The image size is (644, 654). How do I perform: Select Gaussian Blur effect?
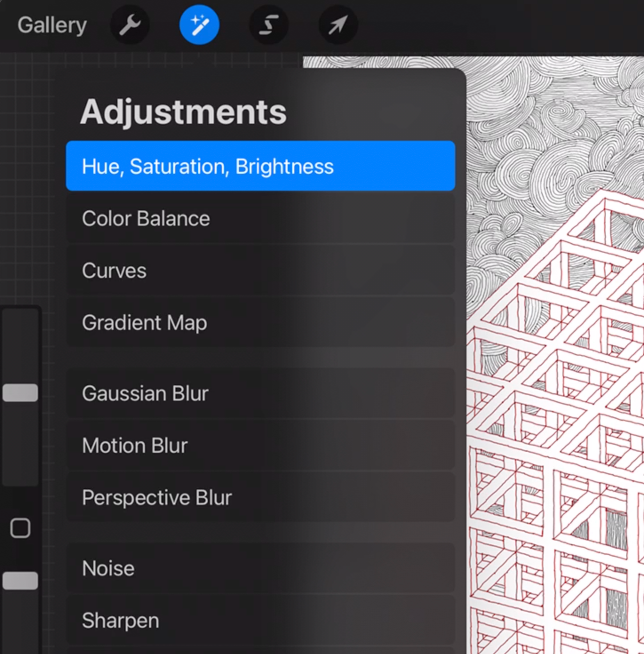pyautogui.click(x=260, y=393)
